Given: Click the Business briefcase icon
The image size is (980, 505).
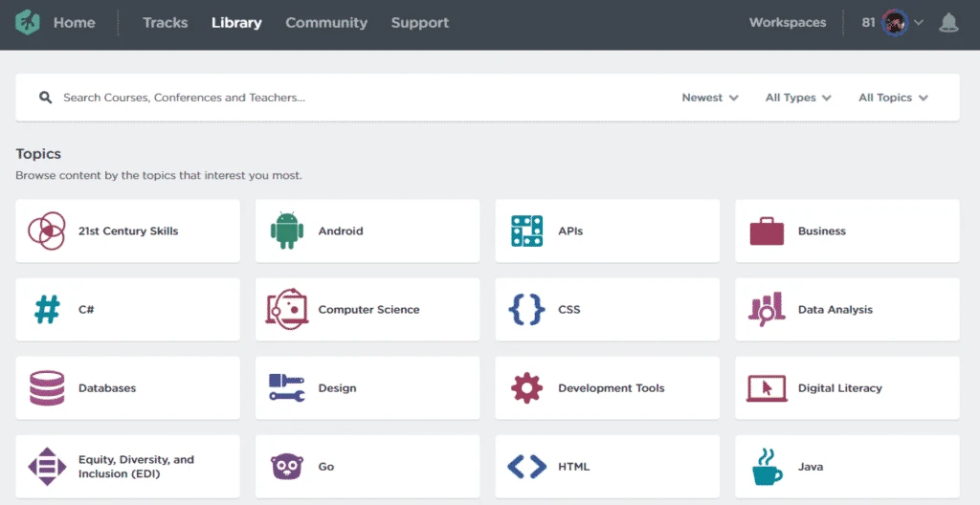Looking at the screenshot, I should (x=767, y=231).
